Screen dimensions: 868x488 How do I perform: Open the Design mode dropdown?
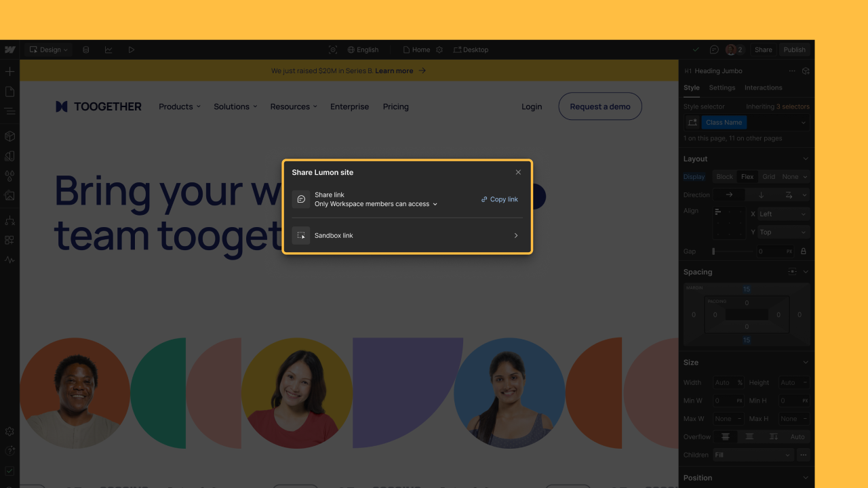pyautogui.click(x=47, y=49)
